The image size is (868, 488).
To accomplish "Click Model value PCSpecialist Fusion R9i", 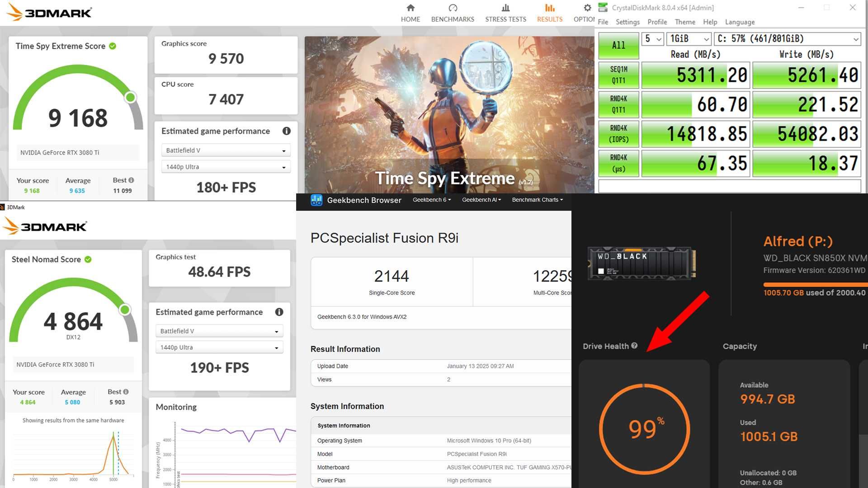I will tap(477, 454).
